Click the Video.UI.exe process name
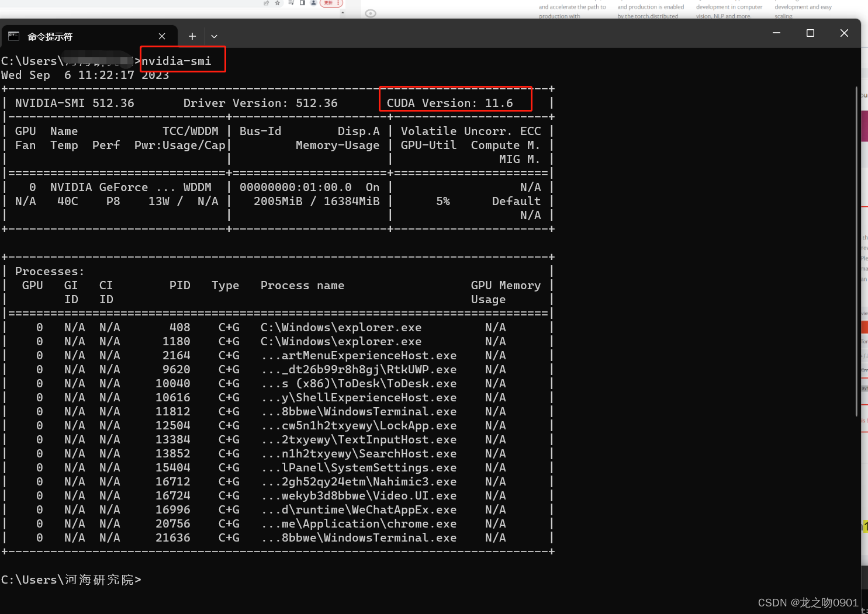868x614 pixels. pyautogui.click(x=359, y=495)
